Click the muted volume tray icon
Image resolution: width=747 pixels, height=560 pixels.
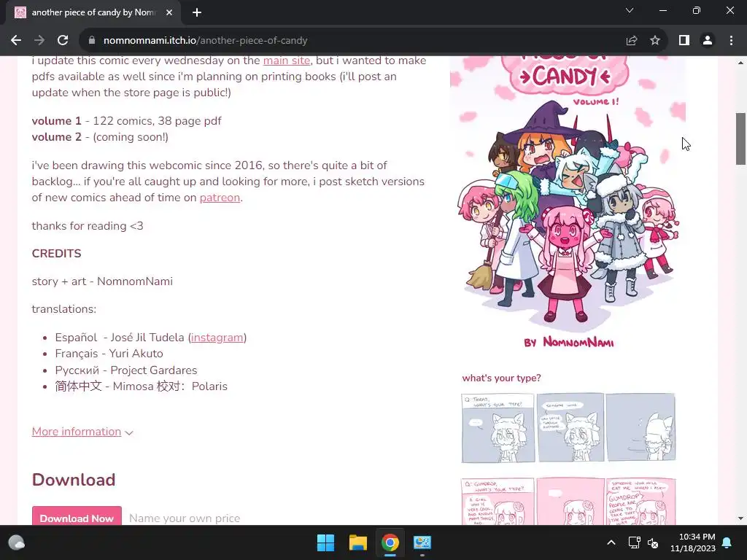point(653,542)
